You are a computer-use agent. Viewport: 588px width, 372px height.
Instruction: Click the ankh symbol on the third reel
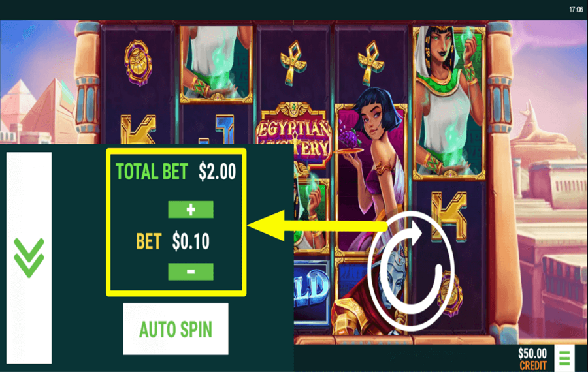pos(293,62)
